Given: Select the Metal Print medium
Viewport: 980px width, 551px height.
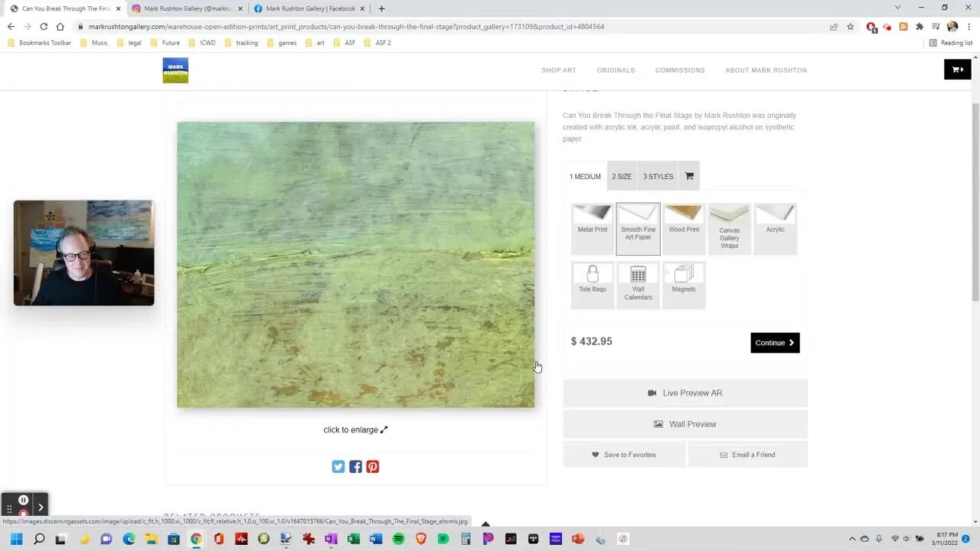Looking at the screenshot, I should (x=592, y=229).
